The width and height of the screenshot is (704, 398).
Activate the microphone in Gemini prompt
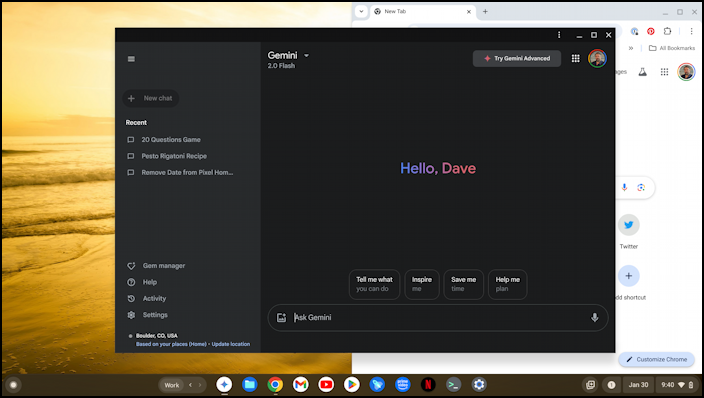pos(594,318)
